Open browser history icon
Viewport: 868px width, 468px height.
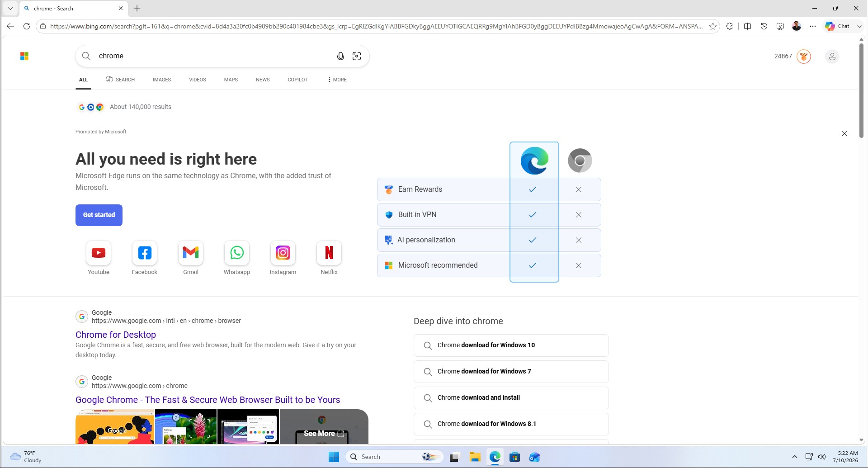[764, 26]
